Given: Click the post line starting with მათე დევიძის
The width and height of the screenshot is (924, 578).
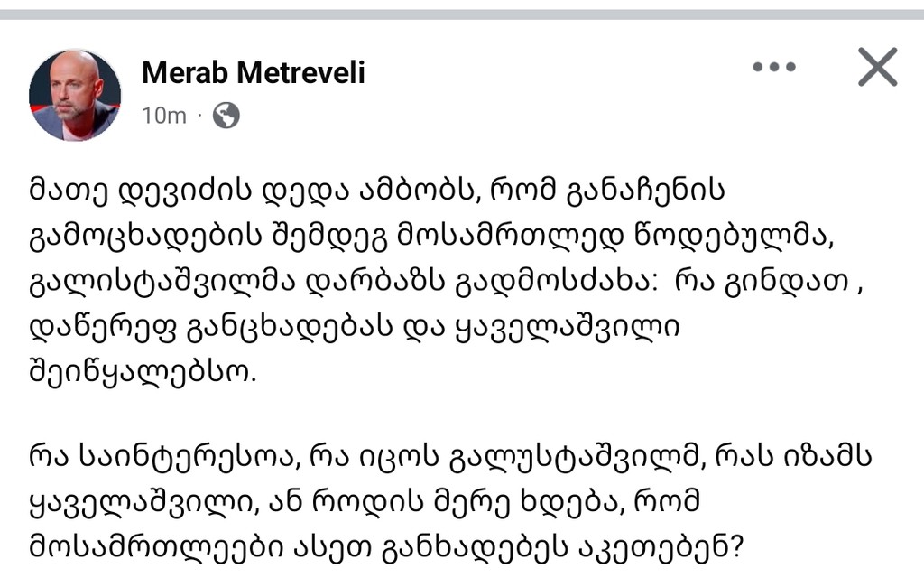Looking at the screenshot, I should 377,191.
